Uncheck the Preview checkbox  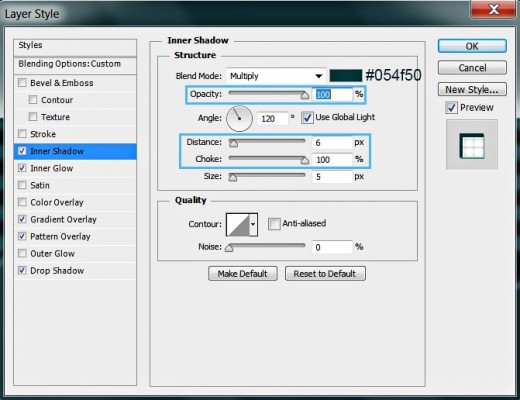point(451,108)
